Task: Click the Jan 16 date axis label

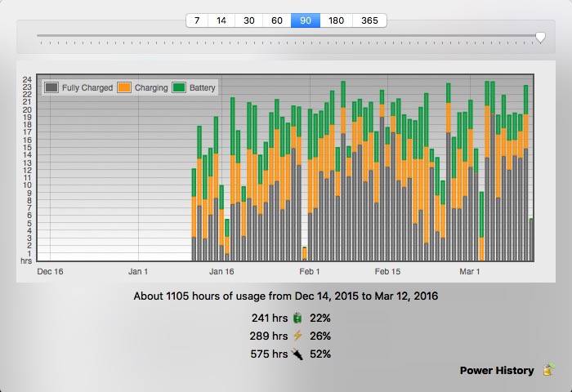Action: (x=221, y=271)
